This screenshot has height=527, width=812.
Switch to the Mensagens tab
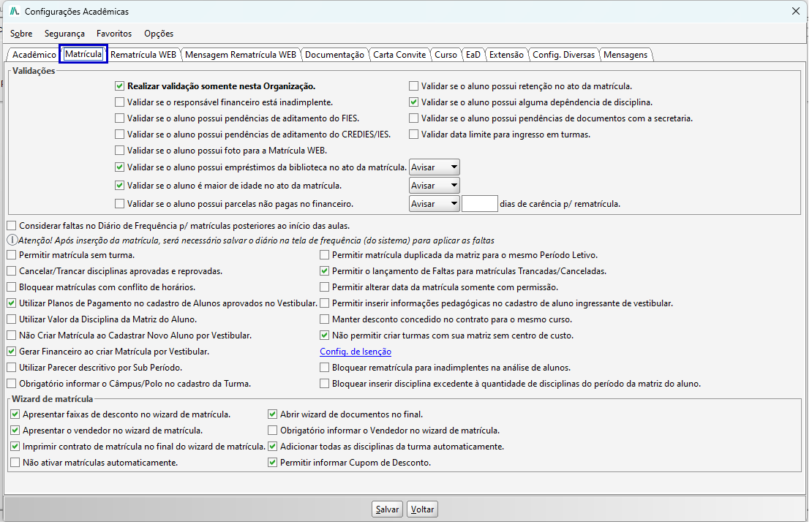click(625, 54)
